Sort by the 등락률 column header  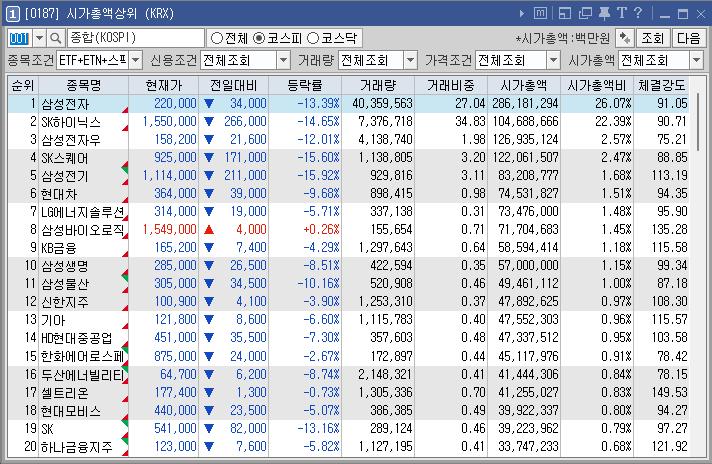(x=305, y=85)
